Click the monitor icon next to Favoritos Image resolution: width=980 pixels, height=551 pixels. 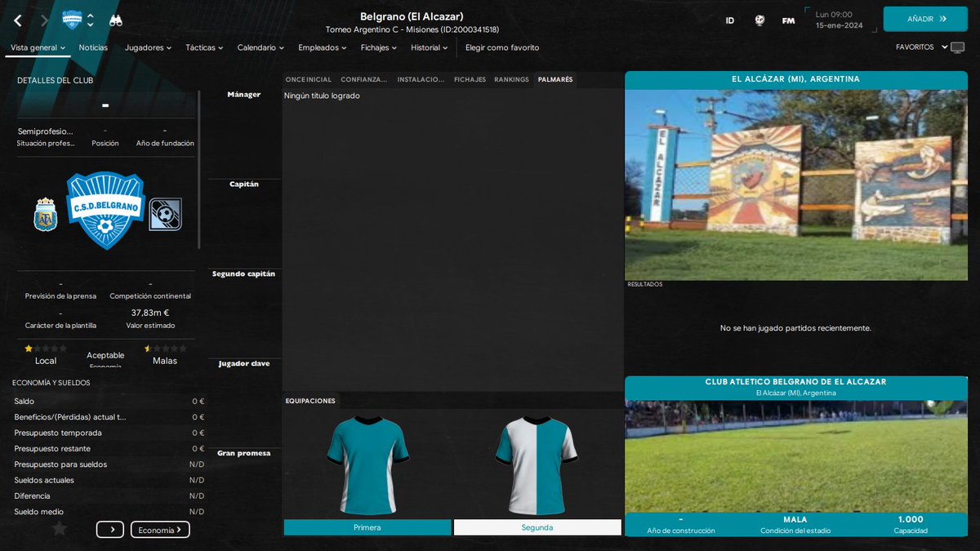(957, 47)
